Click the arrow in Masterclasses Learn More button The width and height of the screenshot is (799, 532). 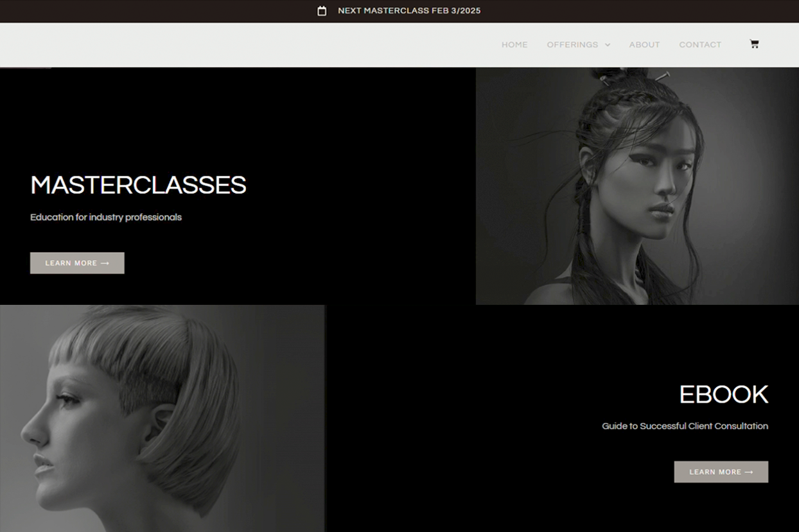[105, 263]
